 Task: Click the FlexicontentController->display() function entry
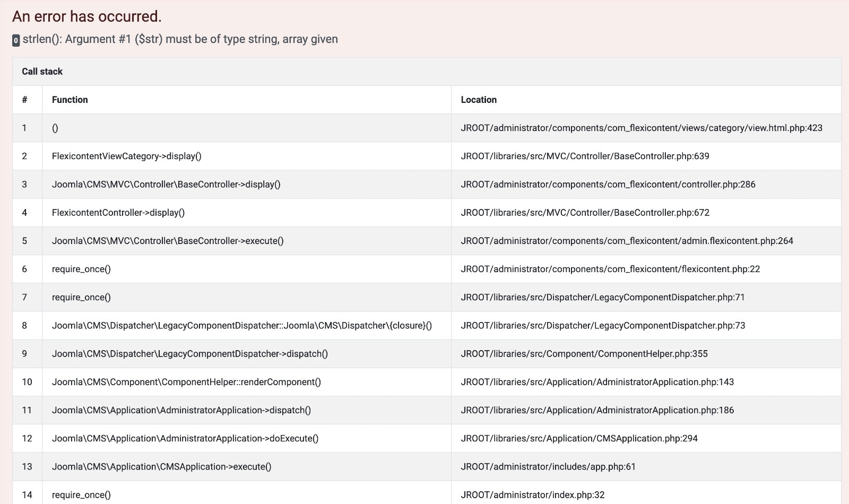118,213
